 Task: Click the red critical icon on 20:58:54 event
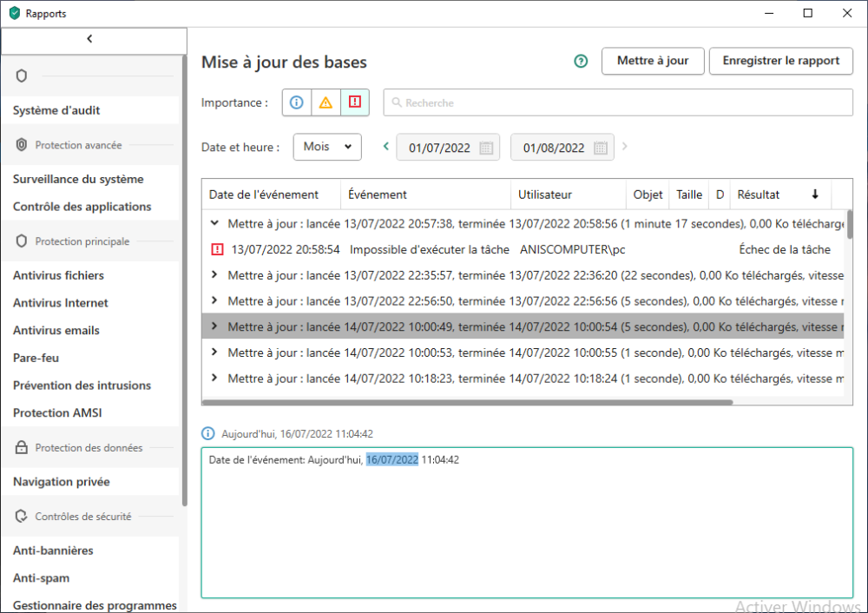(218, 249)
